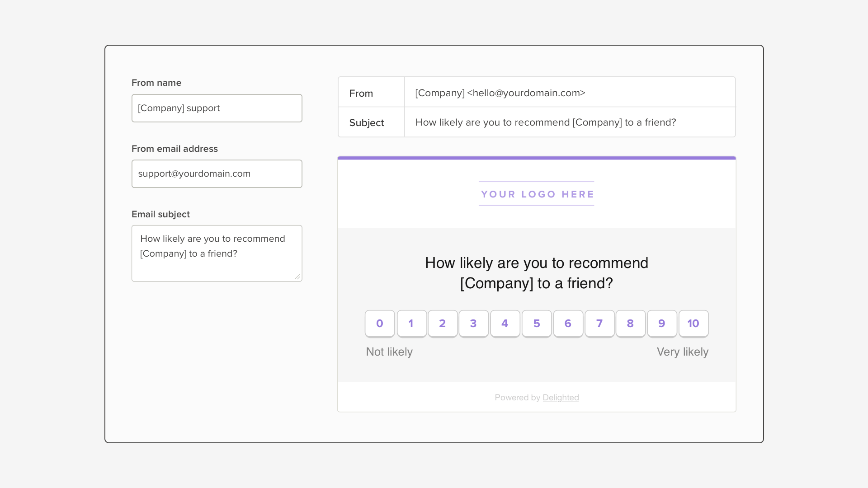
Task: Click the score 10 Very likely button
Action: pyautogui.click(x=693, y=323)
